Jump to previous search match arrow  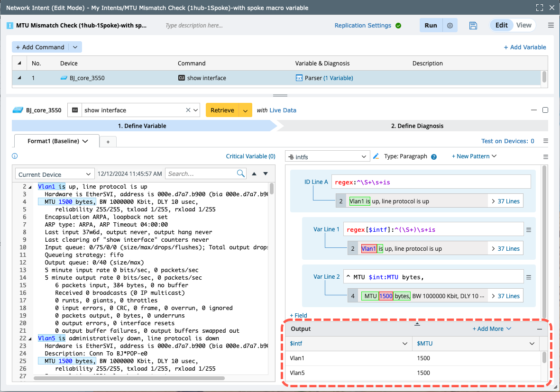tap(254, 174)
